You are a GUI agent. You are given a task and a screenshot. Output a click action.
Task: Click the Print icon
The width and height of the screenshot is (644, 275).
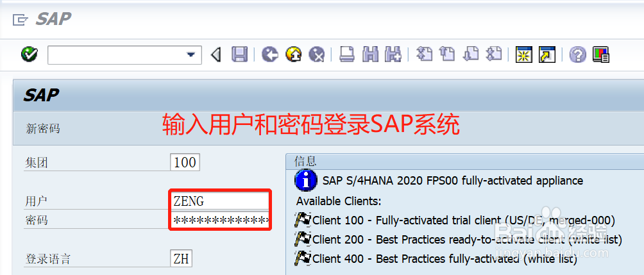[x=347, y=54]
